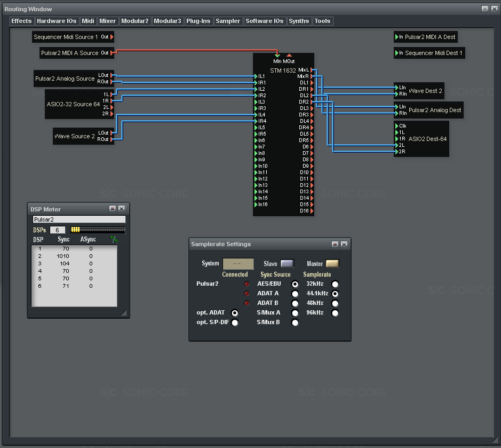
Task: Minimize the Samplerate Settings panel
Action: (x=335, y=245)
